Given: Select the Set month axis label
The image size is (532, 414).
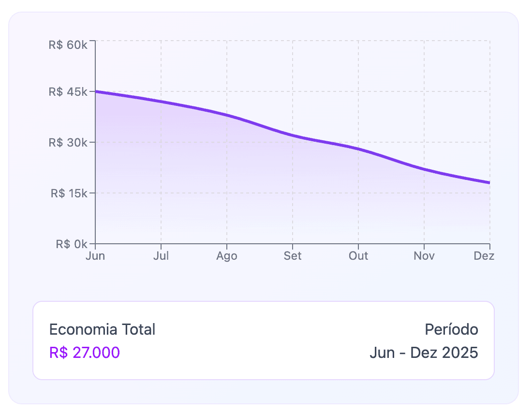Looking at the screenshot, I should 293,256.
